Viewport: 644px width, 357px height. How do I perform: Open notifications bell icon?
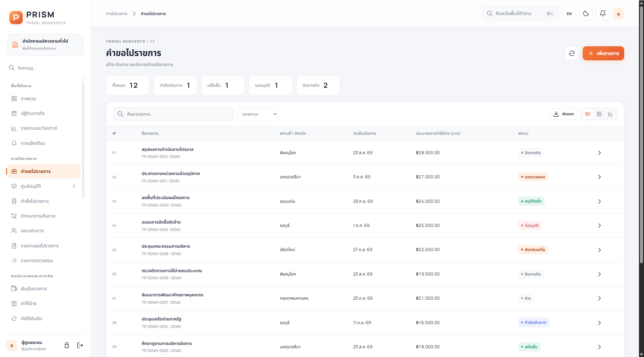click(x=602, y=13)
